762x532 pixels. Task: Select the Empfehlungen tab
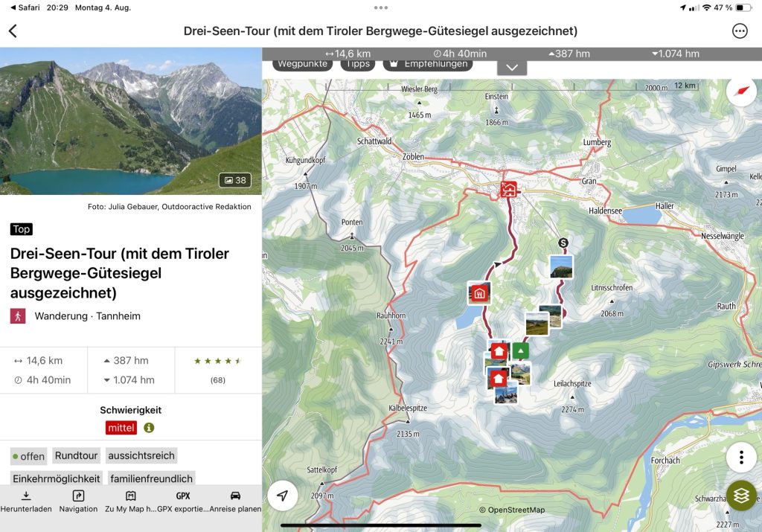point(428,64)
